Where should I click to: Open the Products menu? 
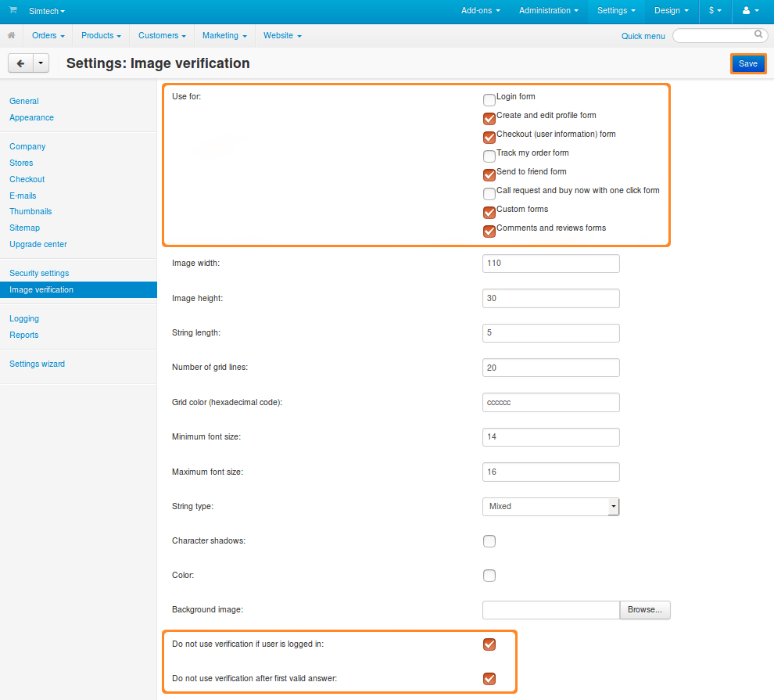click(x=101, y=35)
